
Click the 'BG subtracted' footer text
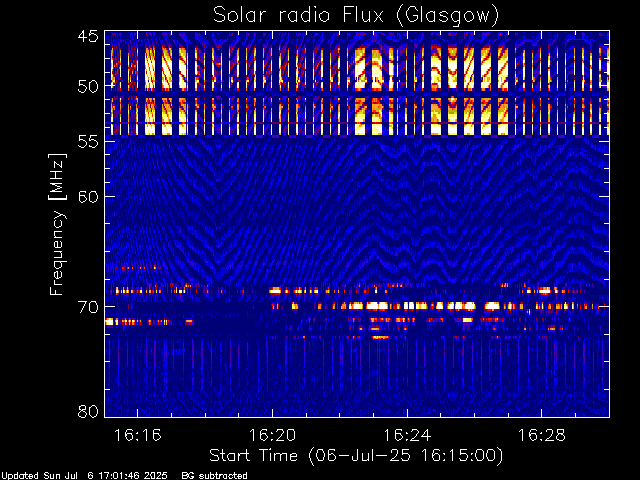tap(214, 476)
